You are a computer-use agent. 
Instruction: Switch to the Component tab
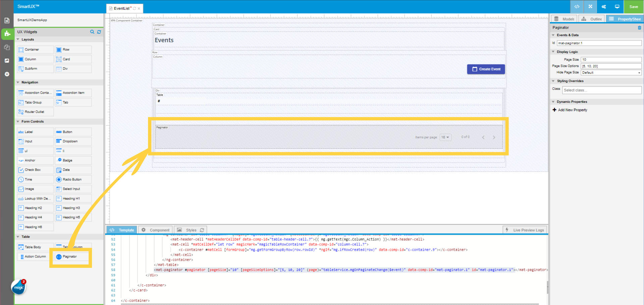(x=156, y=230)
